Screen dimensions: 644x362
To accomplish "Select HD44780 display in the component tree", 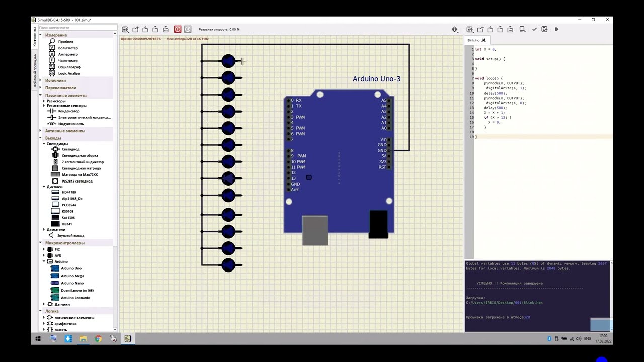I will [x=68, y=192].
